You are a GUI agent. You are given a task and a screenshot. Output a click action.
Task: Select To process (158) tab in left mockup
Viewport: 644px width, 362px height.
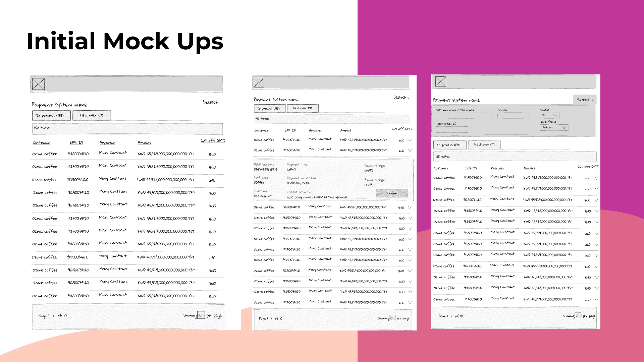[x=51, y=116]
